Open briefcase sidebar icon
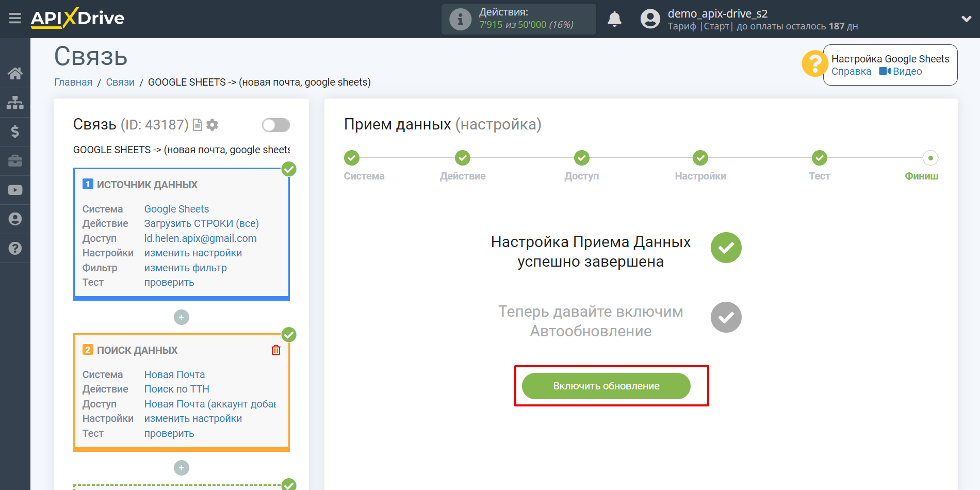The width and height of the screenshot is (980, 490). pos(15,161)
